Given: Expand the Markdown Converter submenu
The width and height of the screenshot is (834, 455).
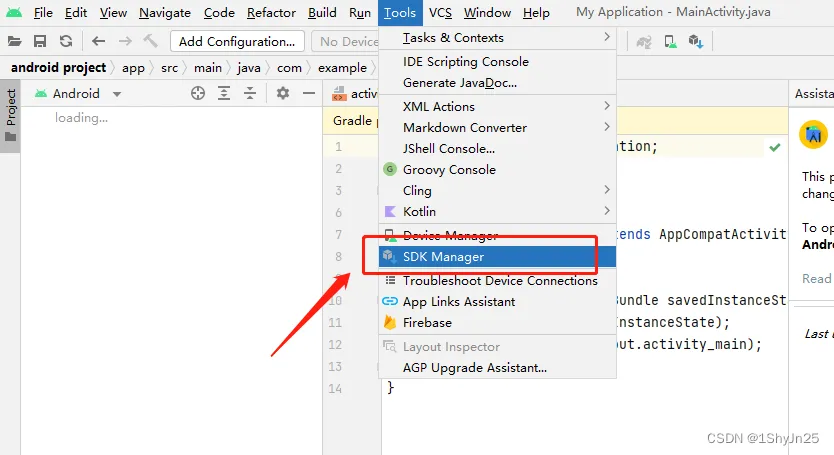Looking at the screenshot, I should click(x=497, y=128).
